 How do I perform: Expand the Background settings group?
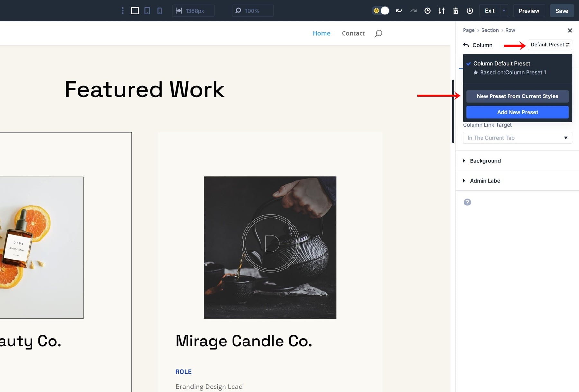point(485,161)
